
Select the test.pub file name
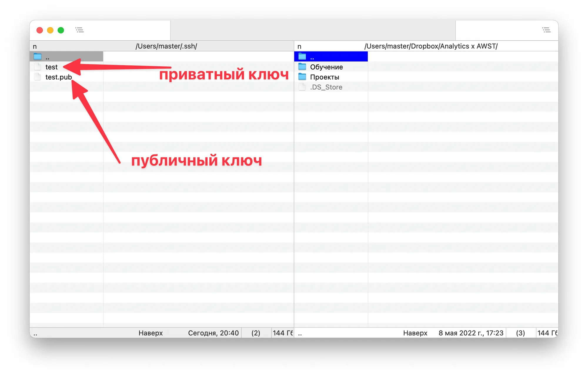coord(59,77)
